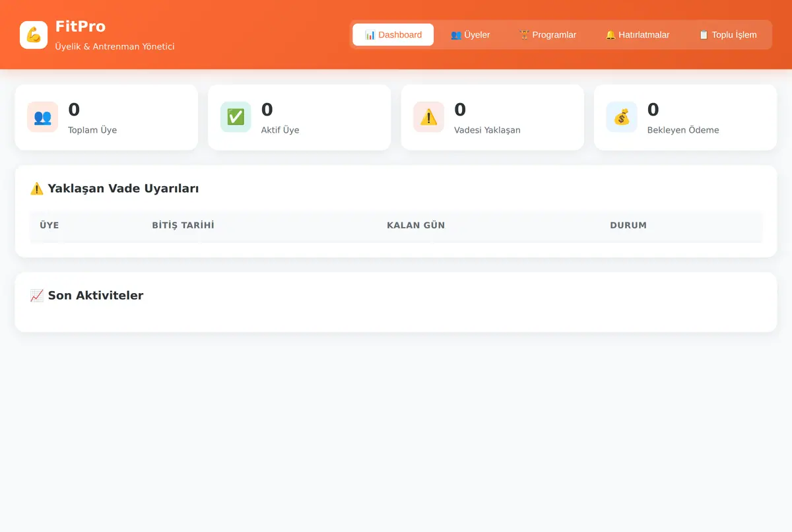Viewport: 792px width, 532px height.
Task: Click the 'Aktif Üye' label
Action: click(280, 130)
